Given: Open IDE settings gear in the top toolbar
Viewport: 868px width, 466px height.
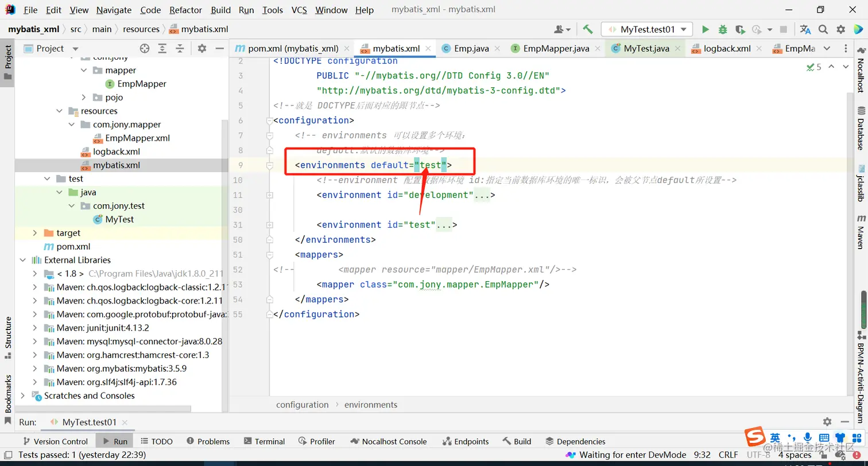Looking at the screenshot, I should [841, 29].
